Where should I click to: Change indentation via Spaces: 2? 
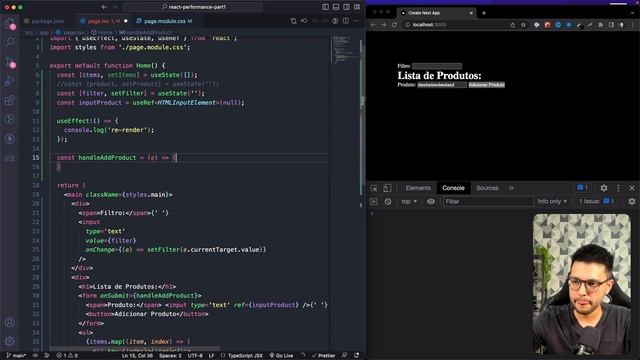point(170,356)
